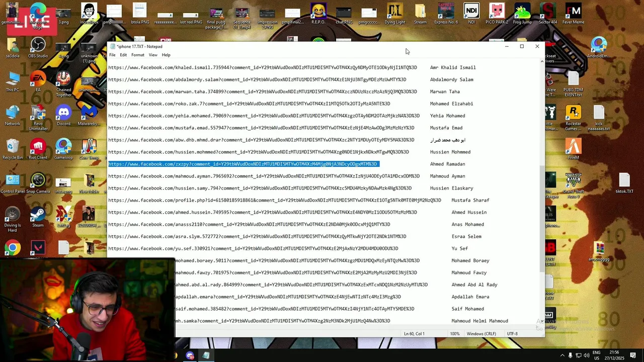
Task: Open the Express No. 6 shortcut
Action: coord(446,14)
